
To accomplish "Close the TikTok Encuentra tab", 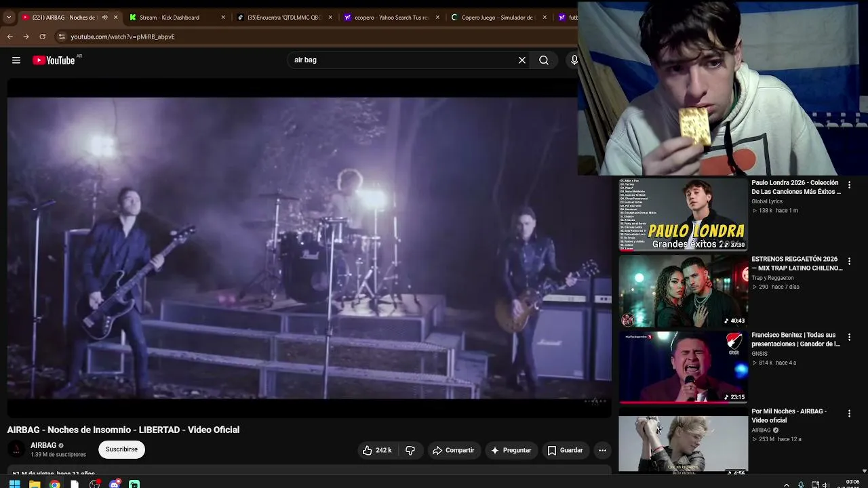I will 330,18.
